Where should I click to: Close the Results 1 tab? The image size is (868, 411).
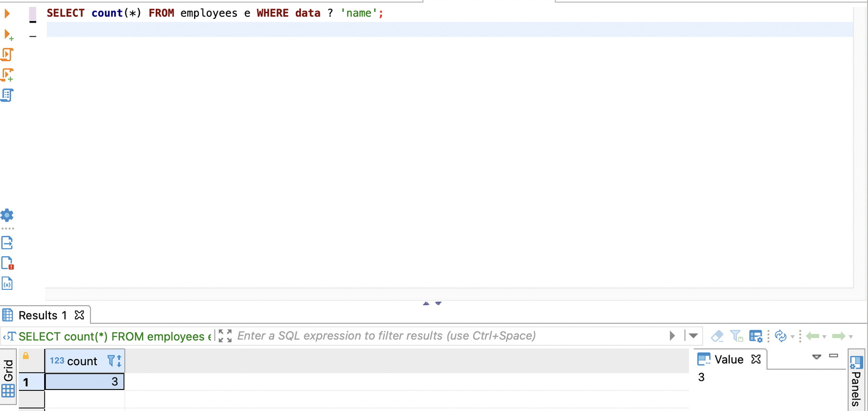pos(79,315)
